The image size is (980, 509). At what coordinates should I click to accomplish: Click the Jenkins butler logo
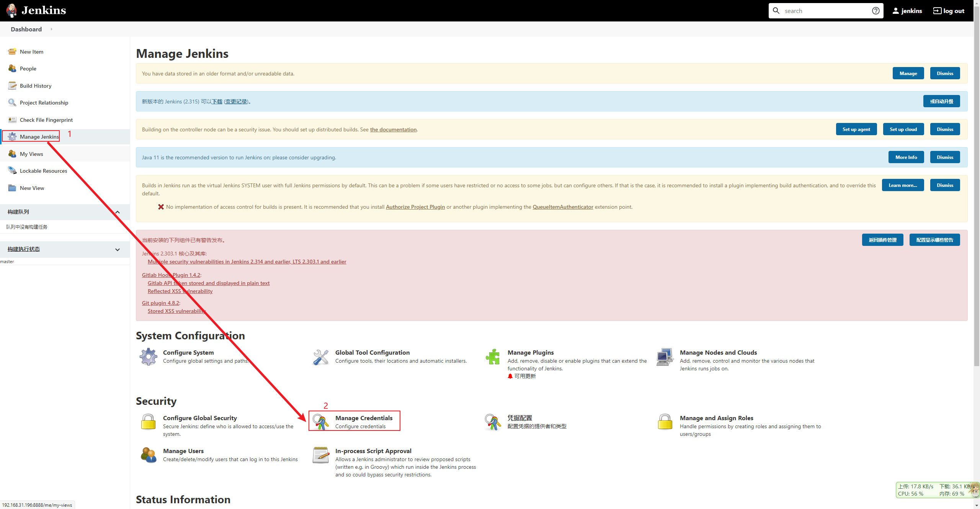pos(11,10)
